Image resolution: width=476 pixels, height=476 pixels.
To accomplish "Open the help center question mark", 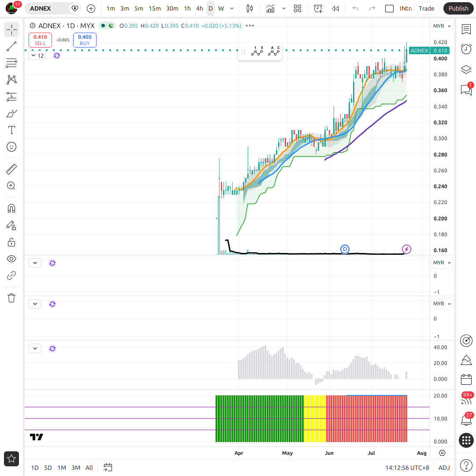I will tap(466, 465).
